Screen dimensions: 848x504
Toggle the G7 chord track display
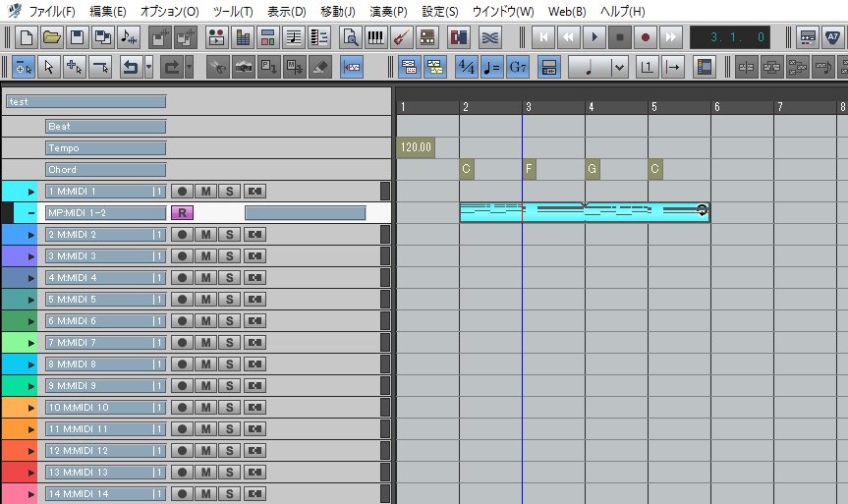pos(518,68)
